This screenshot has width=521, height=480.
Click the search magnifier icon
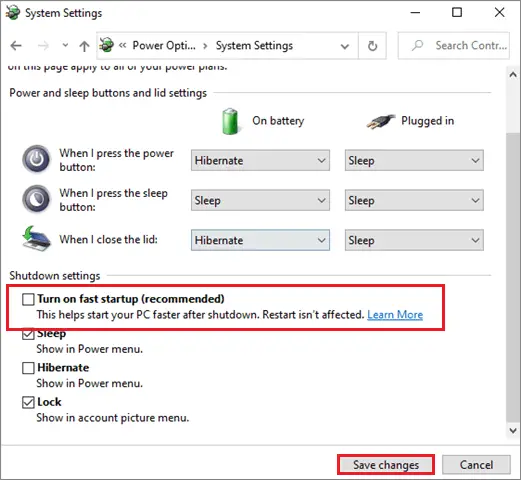pos(417,45)
